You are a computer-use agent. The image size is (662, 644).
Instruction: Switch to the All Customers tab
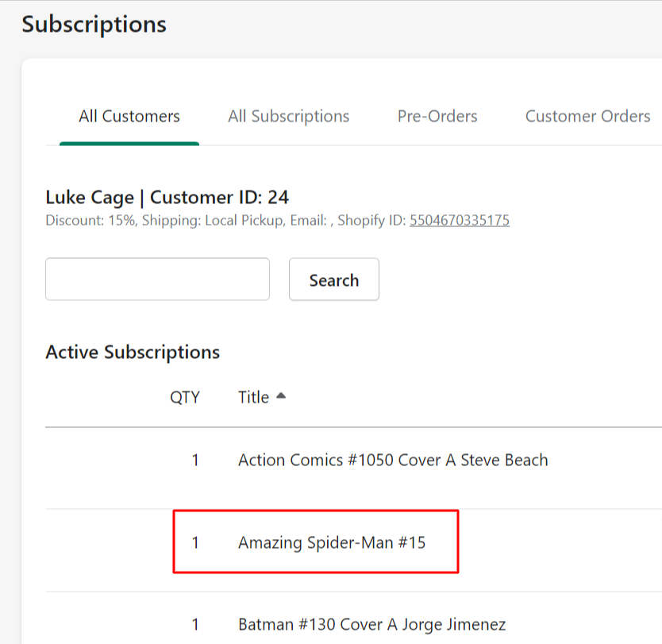coord(129,117)
